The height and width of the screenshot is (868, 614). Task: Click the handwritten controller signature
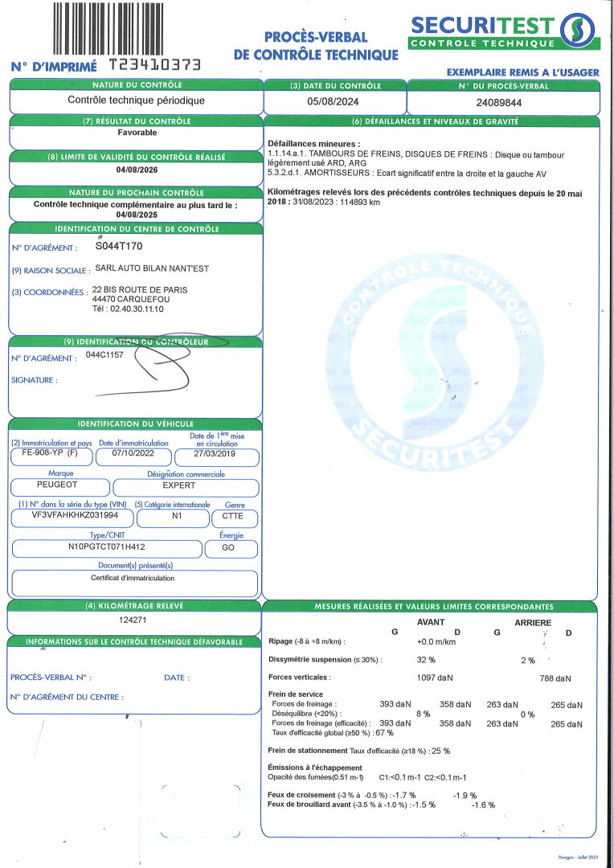pyautogui.click(x=161, y=366)
